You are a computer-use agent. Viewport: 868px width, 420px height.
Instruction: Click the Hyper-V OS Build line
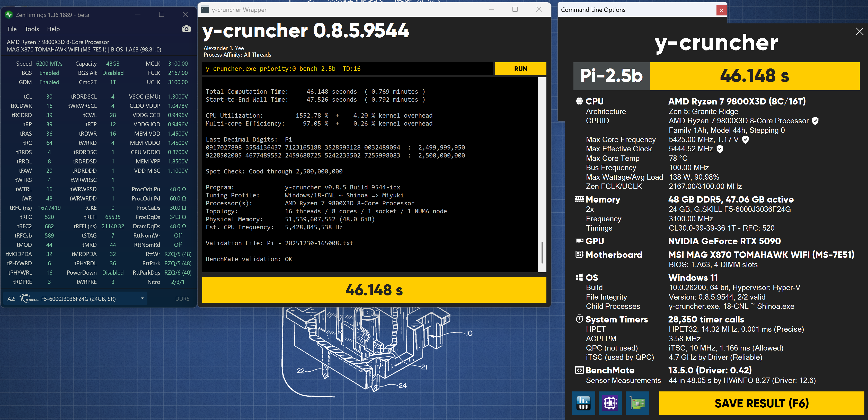734,287
